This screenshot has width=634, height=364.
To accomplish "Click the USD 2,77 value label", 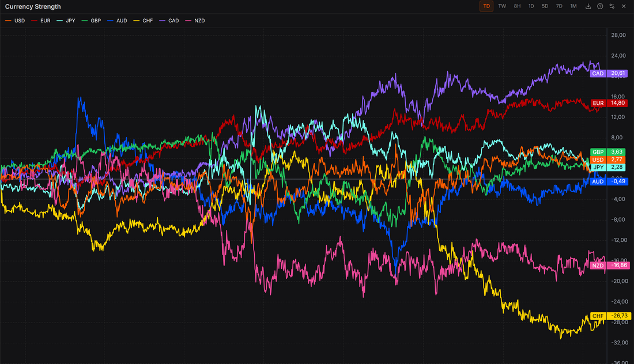I will pyautogui.click(x=607, y=160).
